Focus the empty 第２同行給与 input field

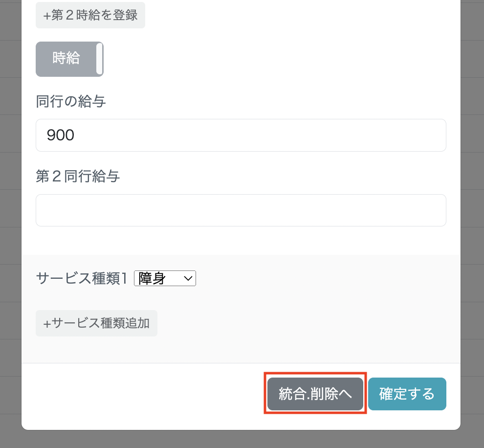(241, 210)
